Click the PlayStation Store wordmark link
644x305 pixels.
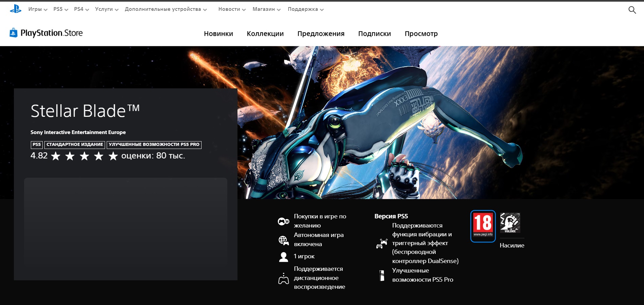(x=51, y=33)
